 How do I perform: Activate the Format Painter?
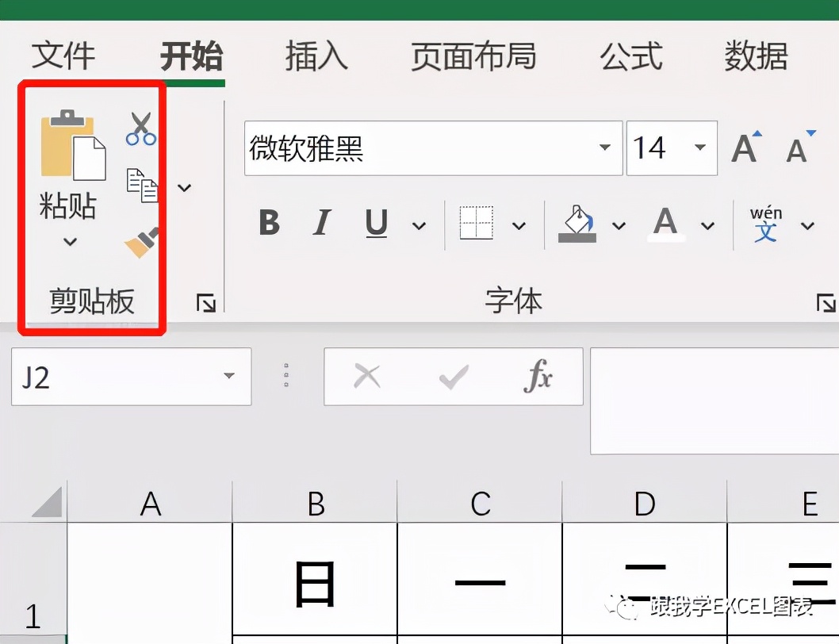(141, 242)
